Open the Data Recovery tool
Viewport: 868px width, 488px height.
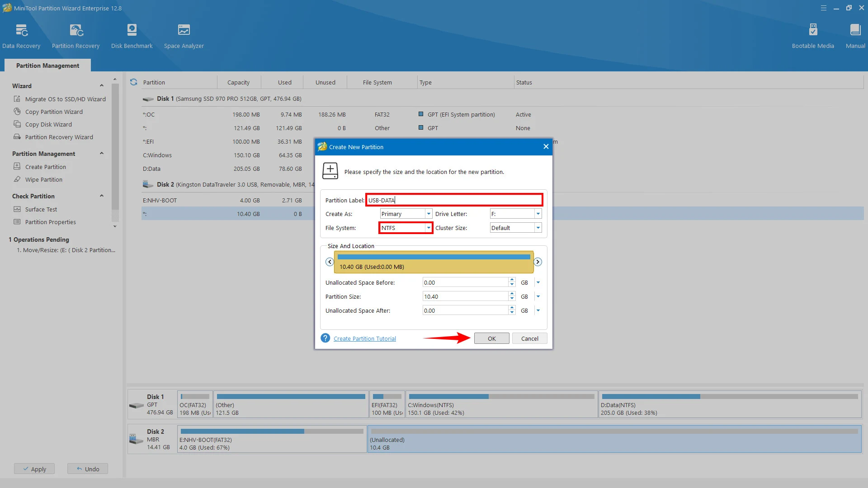tap(21, 36)
